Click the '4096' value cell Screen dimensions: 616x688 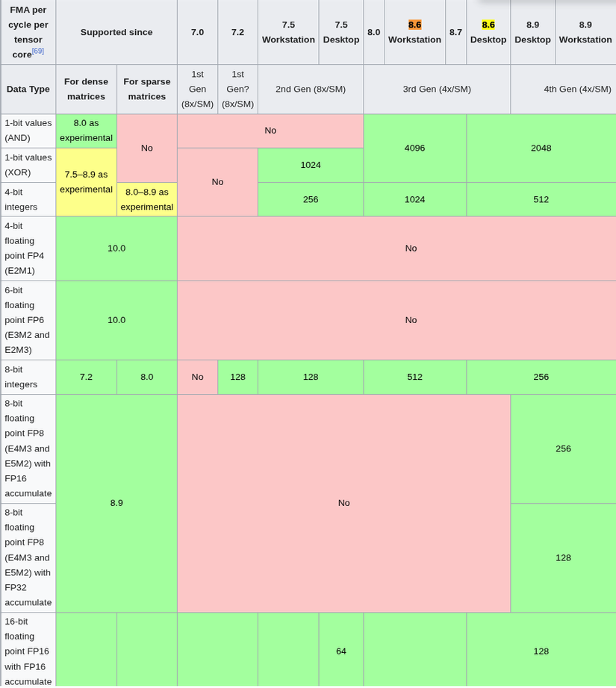414,148
